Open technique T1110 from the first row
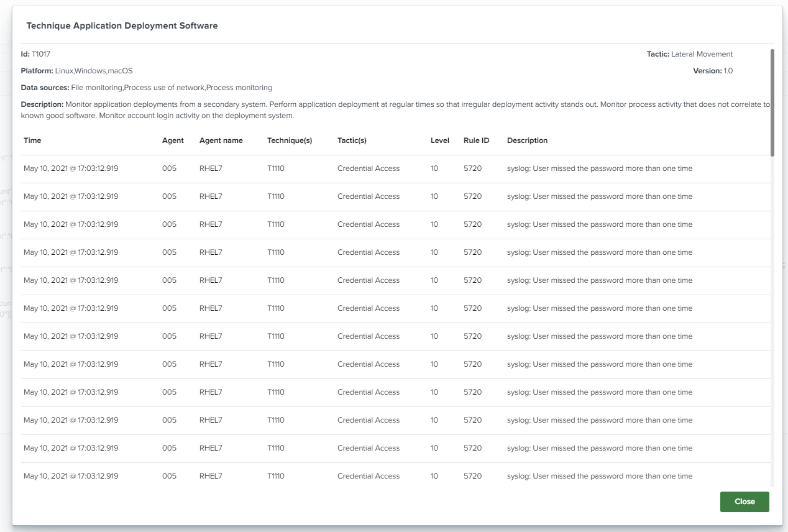 (x=275, y=168)
